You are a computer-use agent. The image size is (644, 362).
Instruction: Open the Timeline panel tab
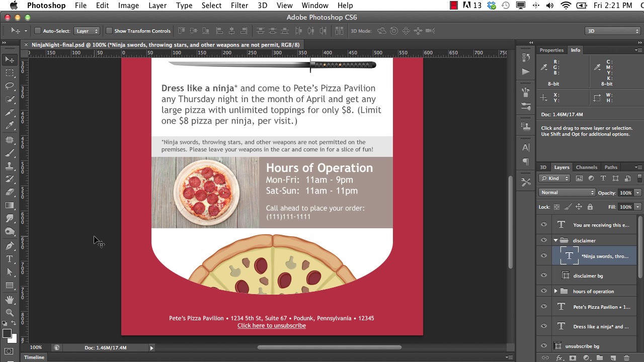pos(34,357)
